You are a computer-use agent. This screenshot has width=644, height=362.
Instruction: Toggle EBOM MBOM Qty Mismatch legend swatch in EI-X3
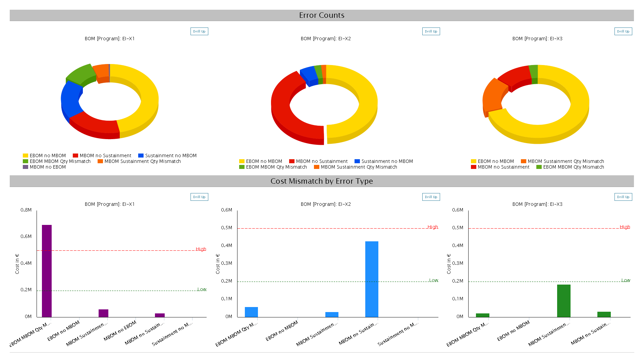[x=539, y=167]
